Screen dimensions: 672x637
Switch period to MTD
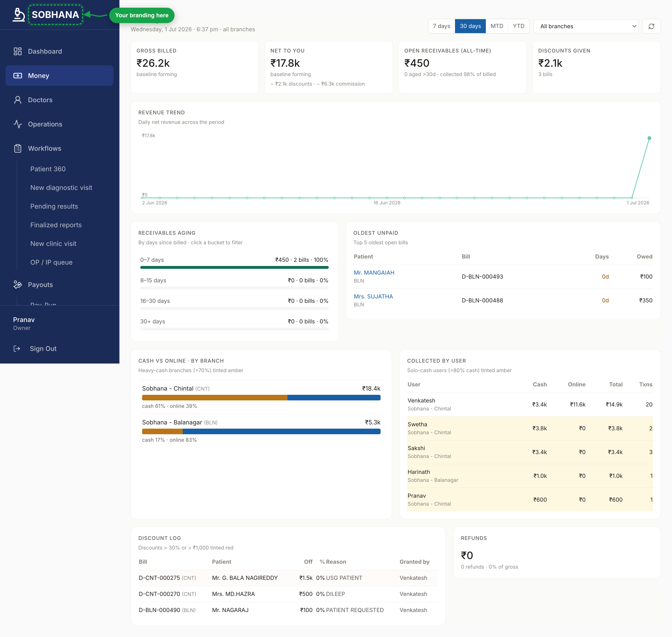tap(497, 26)
